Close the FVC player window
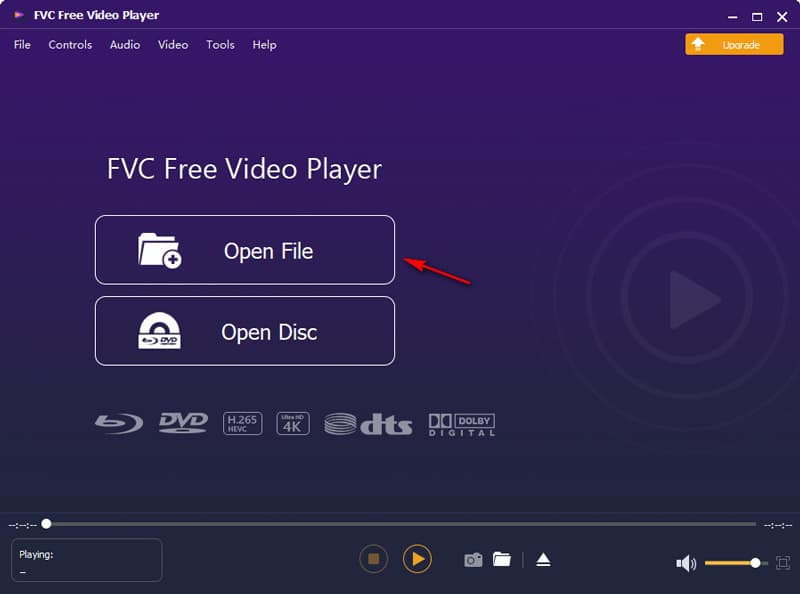 pos(782,17)
